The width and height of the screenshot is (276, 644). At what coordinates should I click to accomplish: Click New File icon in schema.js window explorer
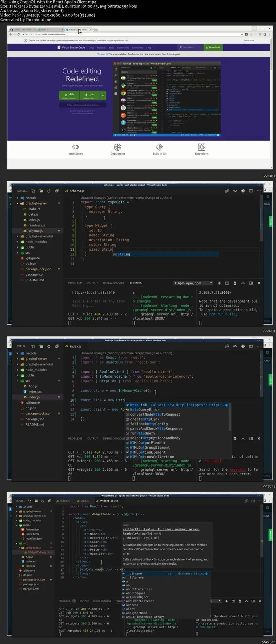pyautogui.click(x=33, y=191)
